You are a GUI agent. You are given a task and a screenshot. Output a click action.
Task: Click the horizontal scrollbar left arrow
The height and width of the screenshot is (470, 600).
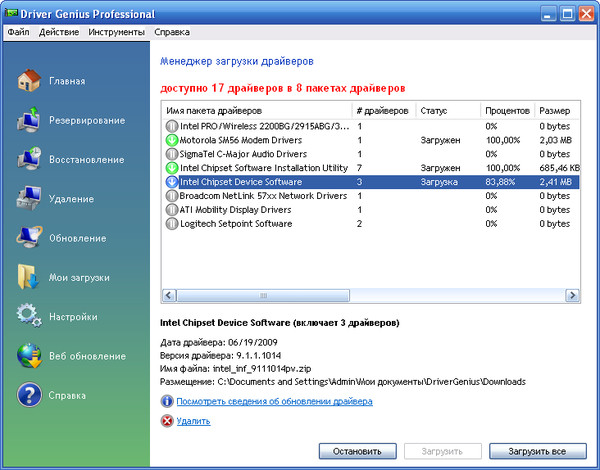(x=169, y=295)
